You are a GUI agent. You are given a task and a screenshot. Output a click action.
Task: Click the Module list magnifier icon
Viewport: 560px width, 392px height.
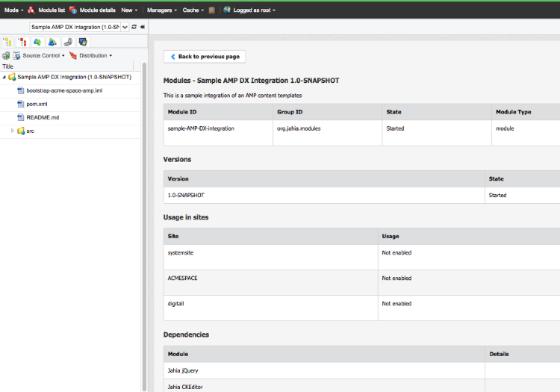click(31, 10)
